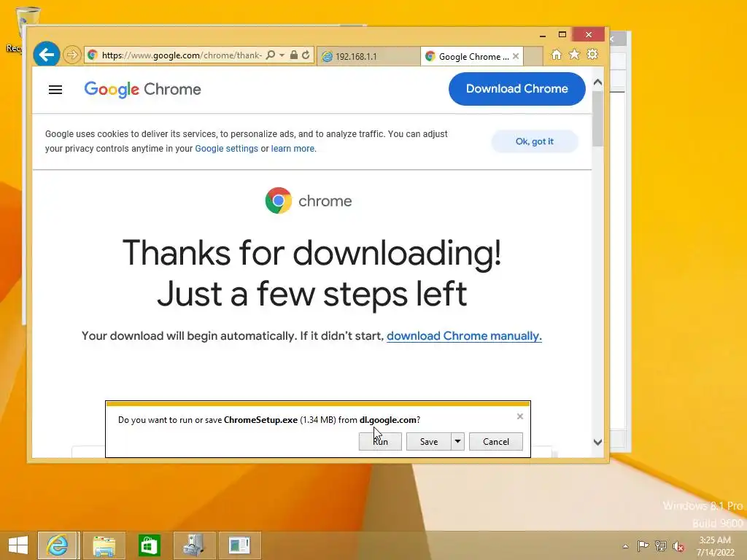Close the download notification bar
The height and width of the screenshot is (560, 747).
pyautogui.click(x=519, y=416)
